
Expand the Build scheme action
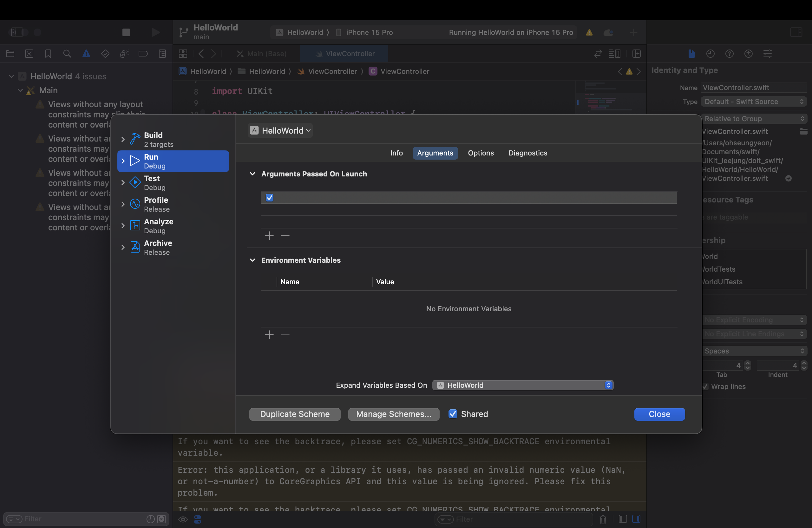tap(123, 139)
